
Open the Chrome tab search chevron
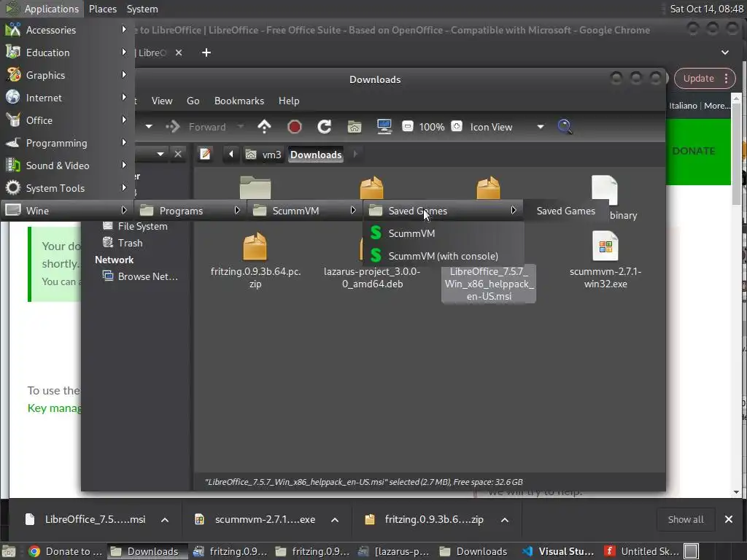pos(725,52)
